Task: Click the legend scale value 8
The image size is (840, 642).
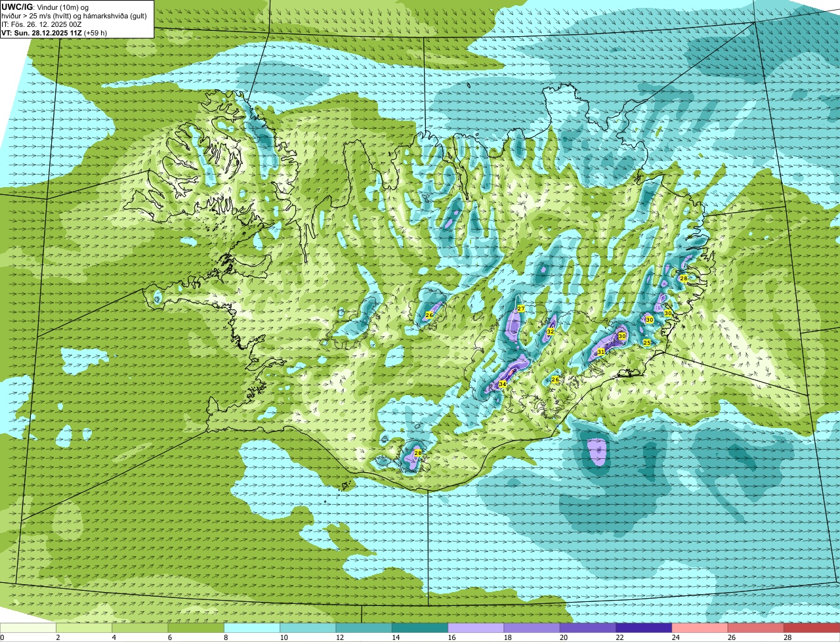Action: point(226,637)
